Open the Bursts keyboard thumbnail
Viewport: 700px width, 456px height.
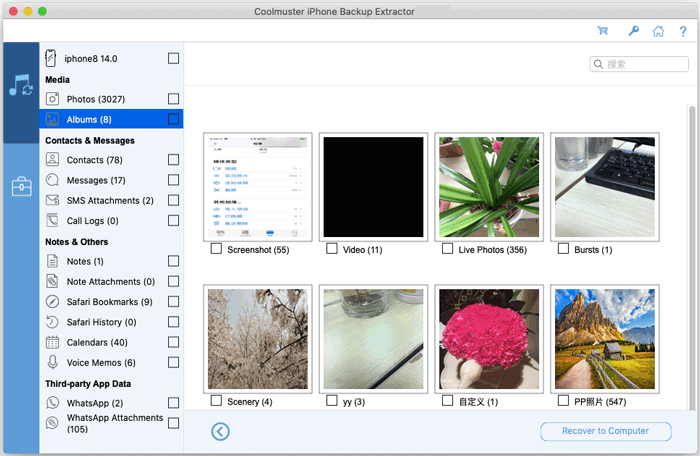tap(604, 187)
